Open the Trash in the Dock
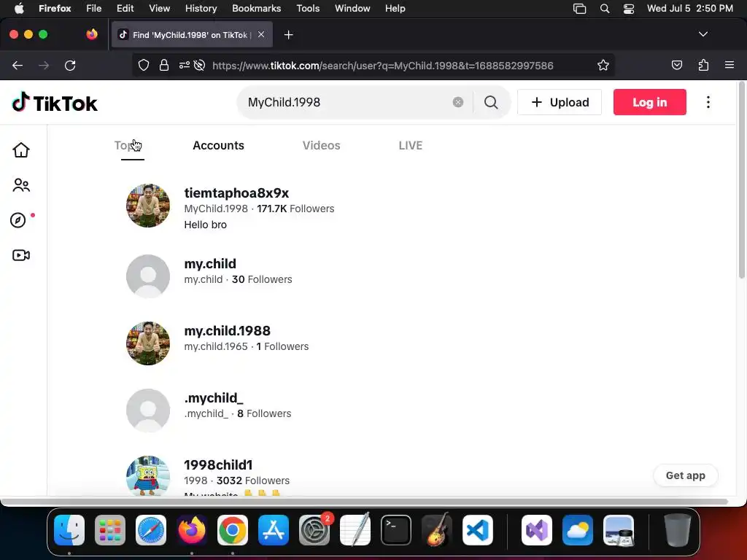This screenshot has height=560, width=747. point(678,530)
